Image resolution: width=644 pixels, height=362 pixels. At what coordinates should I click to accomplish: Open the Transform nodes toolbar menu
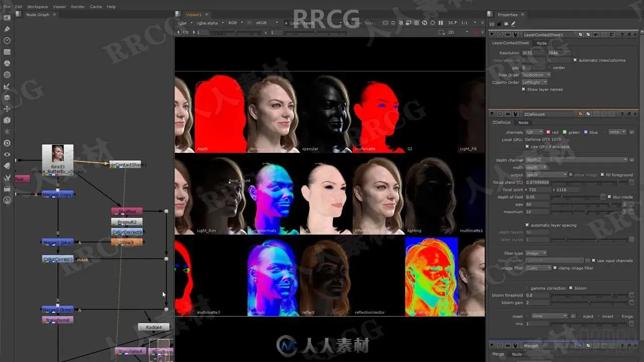click(x=7, y=109)
